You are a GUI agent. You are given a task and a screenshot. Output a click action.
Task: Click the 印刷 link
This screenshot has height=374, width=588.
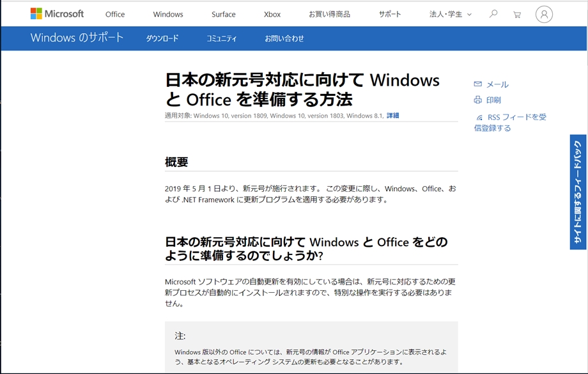click(493, 100)
